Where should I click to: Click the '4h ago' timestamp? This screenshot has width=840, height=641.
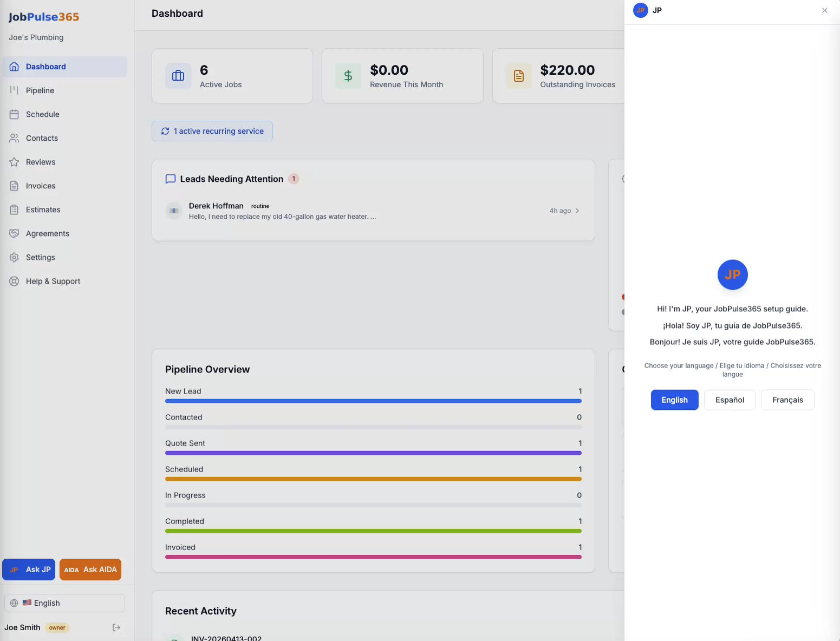[560, 211]
